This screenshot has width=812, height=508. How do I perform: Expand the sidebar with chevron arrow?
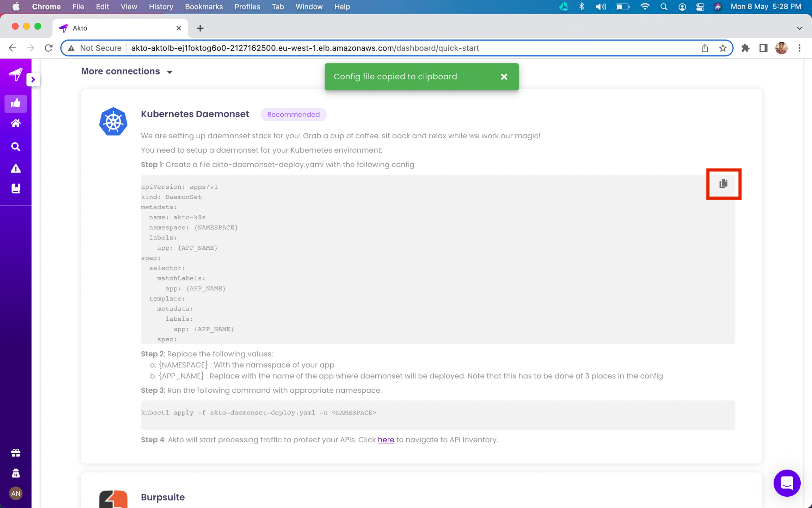(x=33, y=79)
